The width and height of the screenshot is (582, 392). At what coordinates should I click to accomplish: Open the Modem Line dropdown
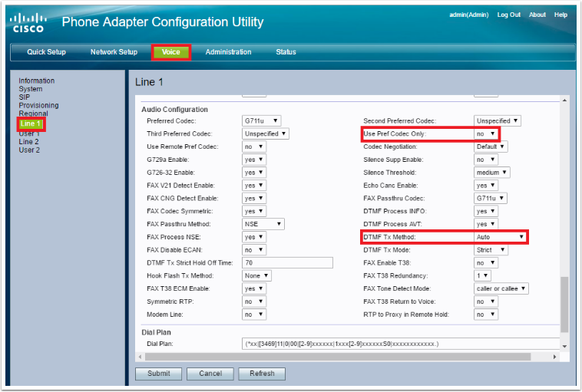point(254,315)
